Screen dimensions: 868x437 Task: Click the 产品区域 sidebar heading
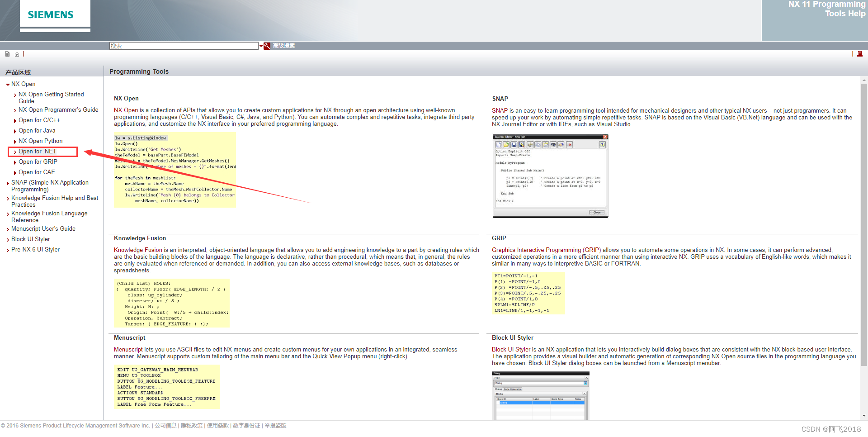18,72
